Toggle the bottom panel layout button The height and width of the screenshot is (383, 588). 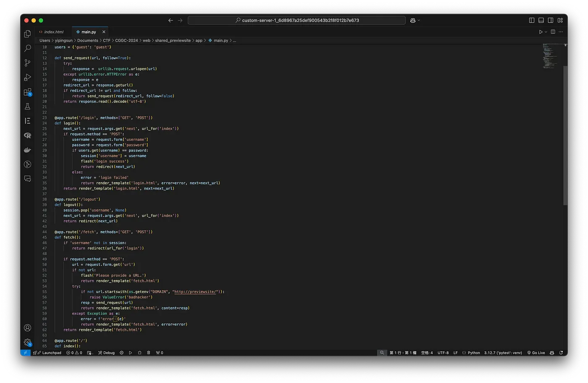[541, 20]
